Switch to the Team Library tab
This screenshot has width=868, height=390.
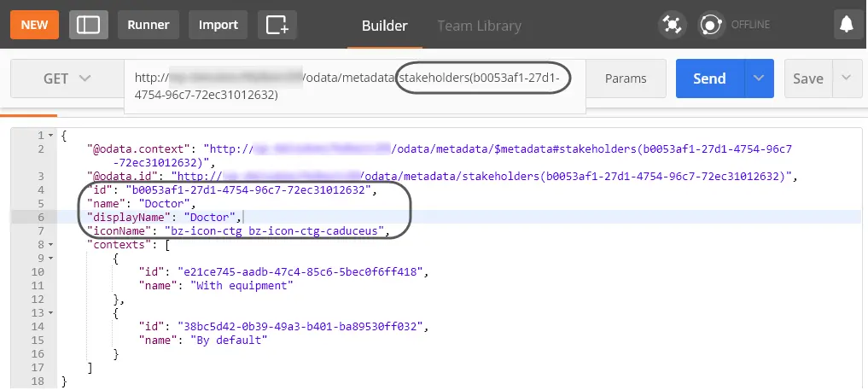pyautogui.click(x=479, y=26)
